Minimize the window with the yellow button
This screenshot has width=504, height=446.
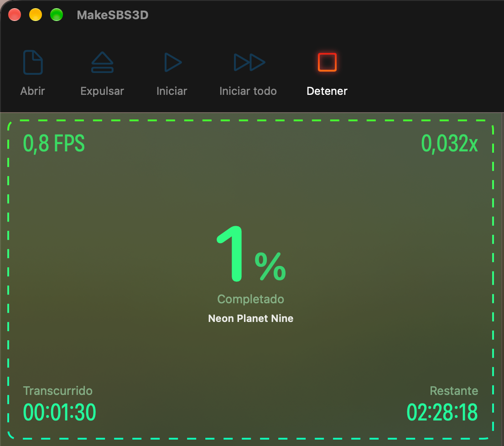click(x=36, y=15)
